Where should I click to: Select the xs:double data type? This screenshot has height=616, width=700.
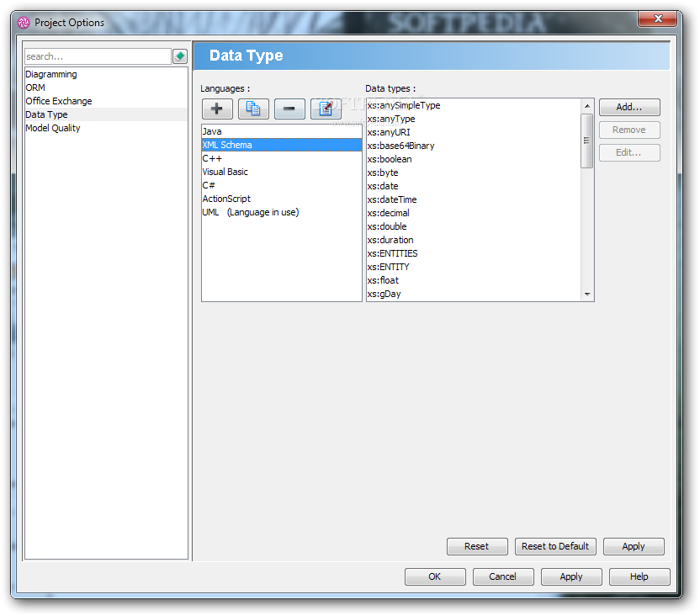click(473, 226)
